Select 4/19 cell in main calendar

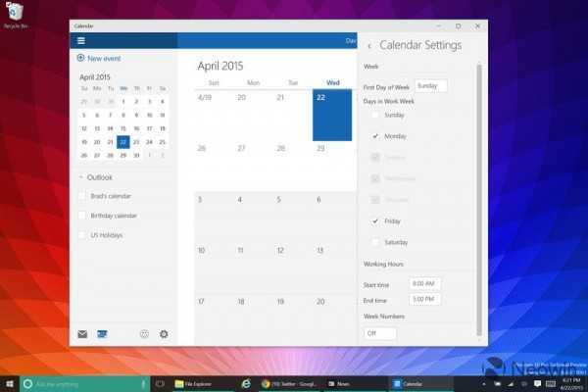pos(214,116)
